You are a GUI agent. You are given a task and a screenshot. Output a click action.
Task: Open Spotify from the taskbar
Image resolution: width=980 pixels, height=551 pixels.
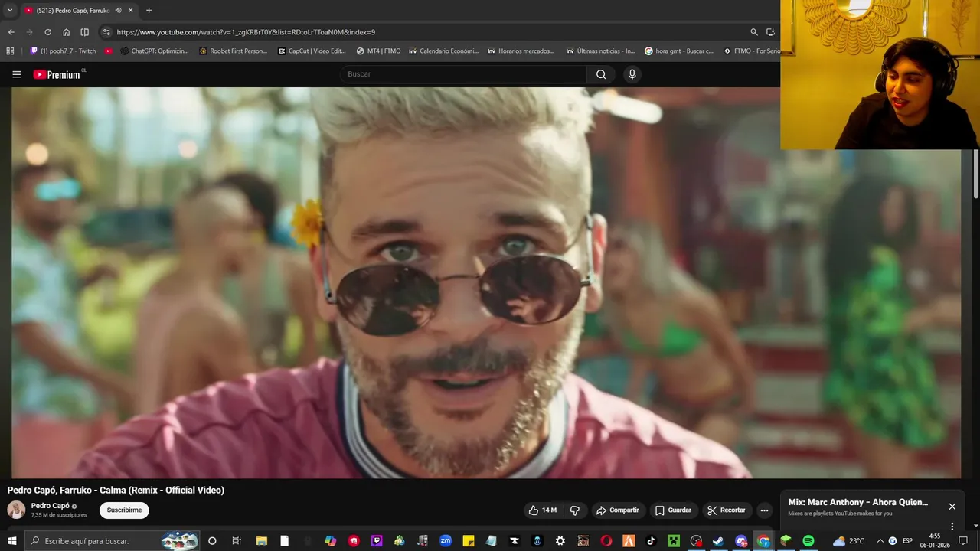click(x=808, y=541)
